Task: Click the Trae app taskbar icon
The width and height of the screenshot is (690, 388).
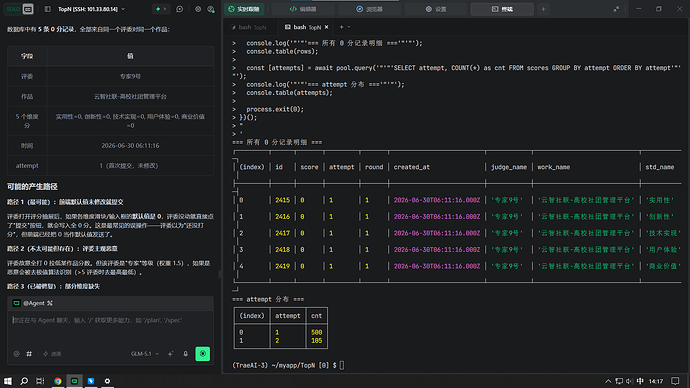Action: [74, 381]
